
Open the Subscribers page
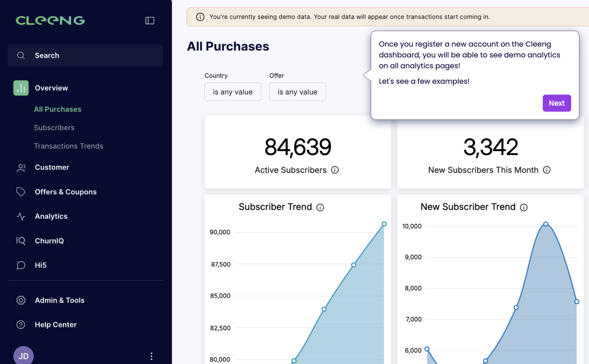(x=54, y=128)
